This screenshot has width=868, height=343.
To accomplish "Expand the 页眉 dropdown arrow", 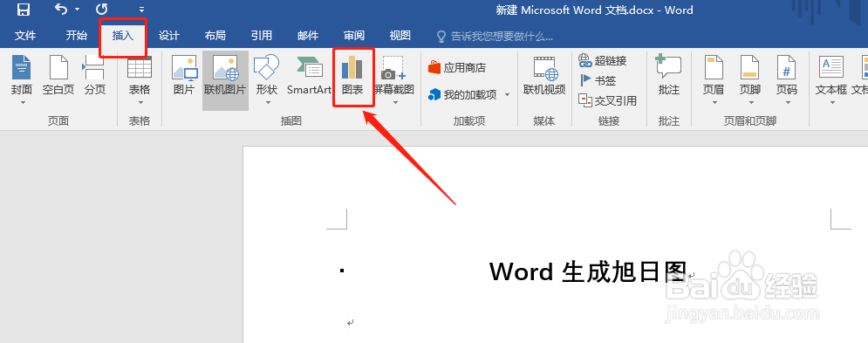I will click(x=714, y=102).
